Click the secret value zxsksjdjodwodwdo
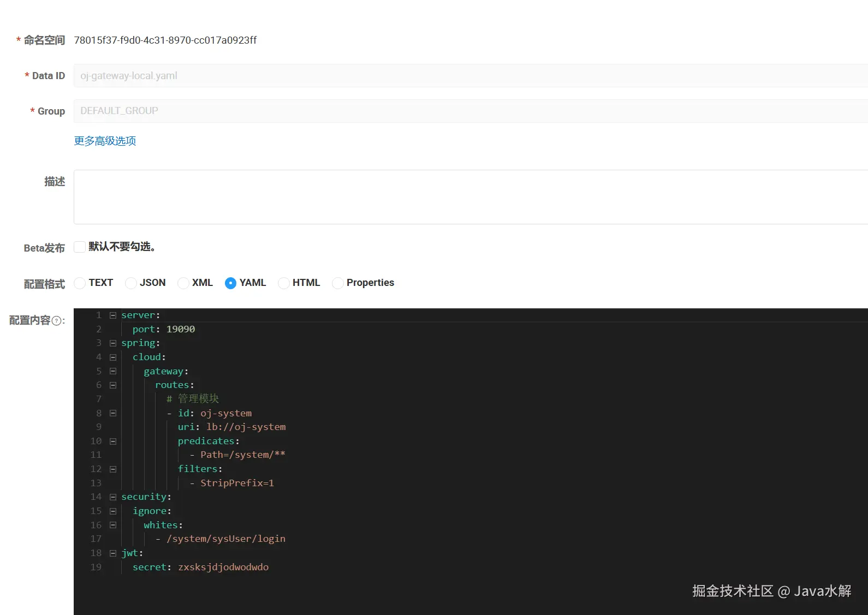 click(x=223, y=567)
